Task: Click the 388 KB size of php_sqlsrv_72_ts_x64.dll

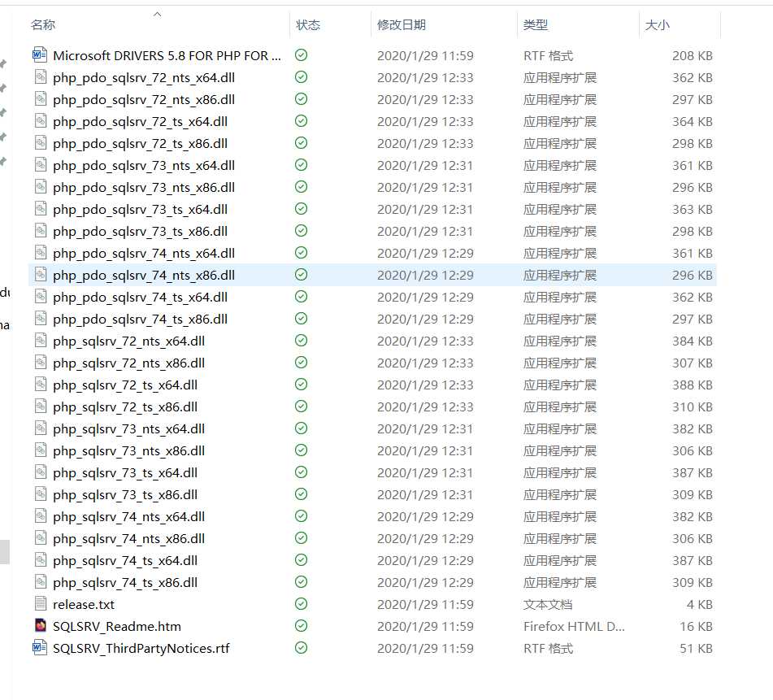Action: point(693,385)
